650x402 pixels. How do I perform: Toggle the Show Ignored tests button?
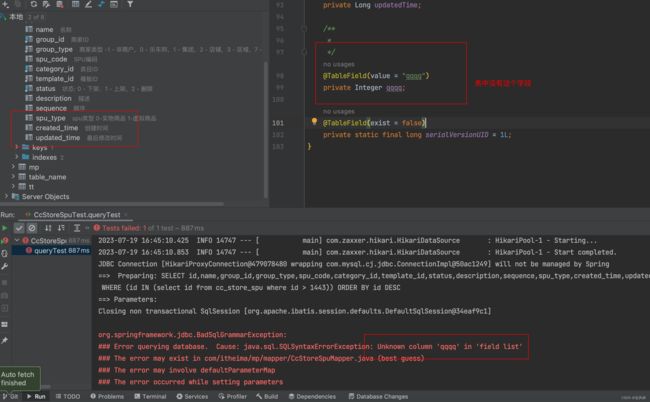pyautogui.click(x=33, y=228)
